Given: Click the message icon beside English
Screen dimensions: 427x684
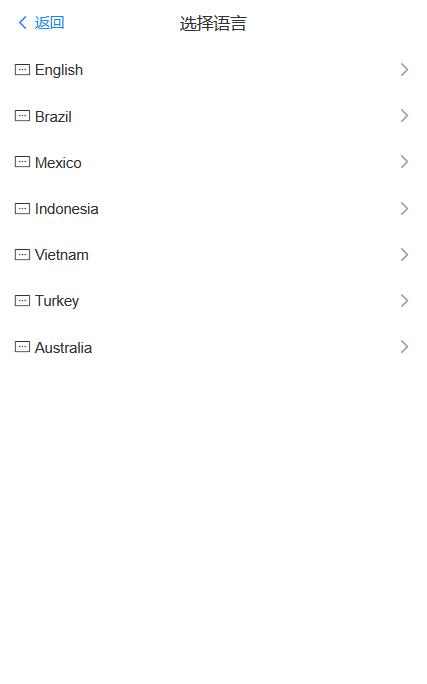Looking at the screenshot, I should pos(22,69).
